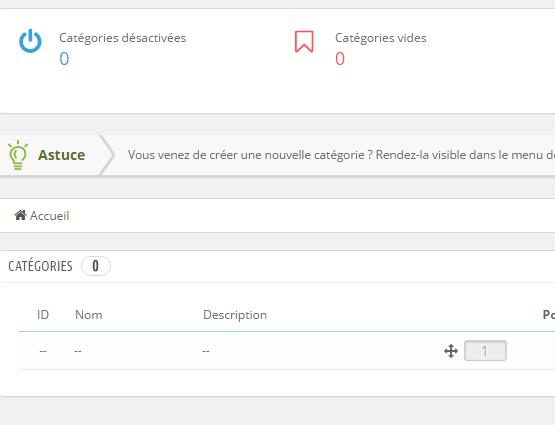Click the dashes under the ID column
This screenshot has width=555, height=425.
click(x=43, y=351)
